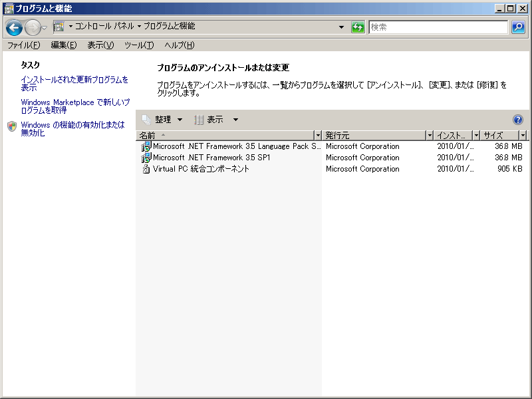Open recent pages dropdown beside Forward arrow
The height and width of the screenshot is (399, 532).
[44, 28]
